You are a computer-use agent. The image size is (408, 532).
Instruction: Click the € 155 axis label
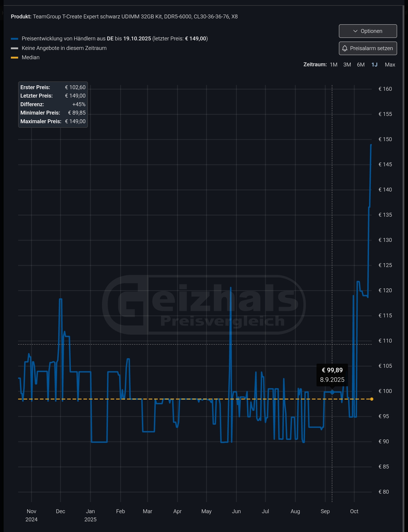(x=385, y=114)
